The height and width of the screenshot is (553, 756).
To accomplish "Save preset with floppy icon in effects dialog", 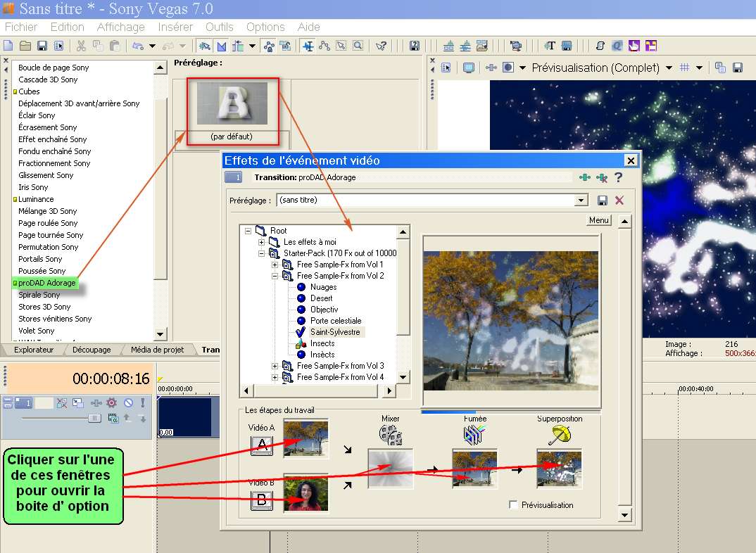I will coord(603,200).
